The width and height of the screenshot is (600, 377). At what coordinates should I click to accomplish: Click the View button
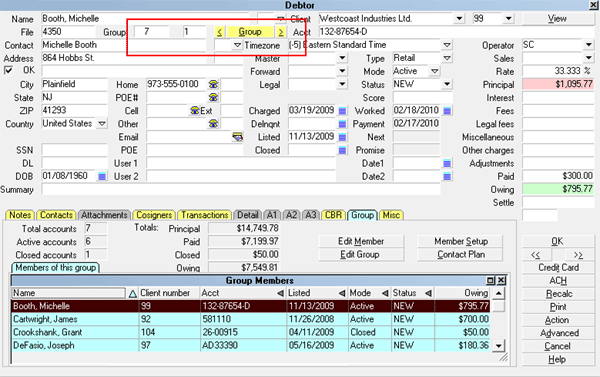[x=557, y=18]
